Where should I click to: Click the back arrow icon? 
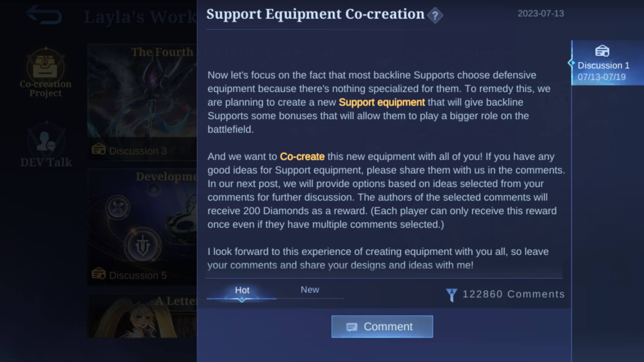[x=44, y=15]
